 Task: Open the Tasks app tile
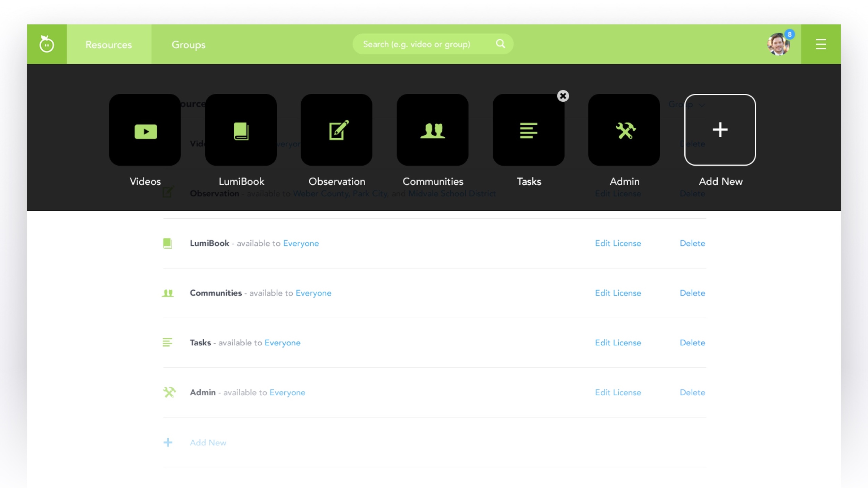(528, 130)
